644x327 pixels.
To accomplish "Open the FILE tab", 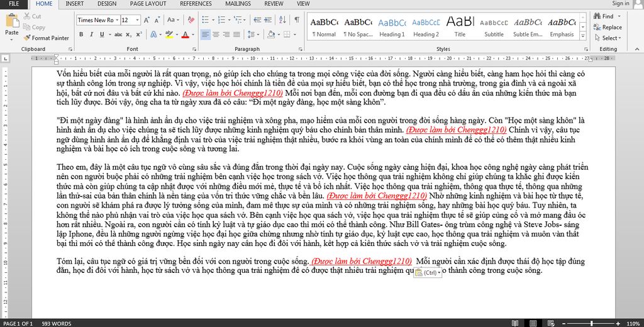I will [x=14, y=4].
